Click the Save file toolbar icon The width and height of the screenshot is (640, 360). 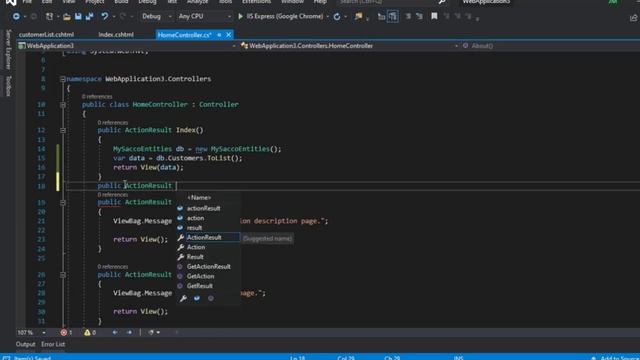[x=78, y=16]
